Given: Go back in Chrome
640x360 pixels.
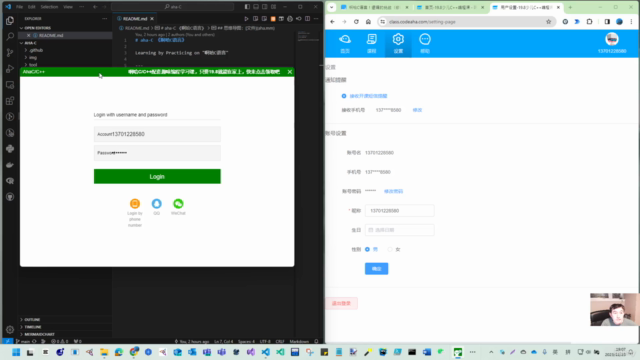Looking at the screenshot, I should click(332, 22).
